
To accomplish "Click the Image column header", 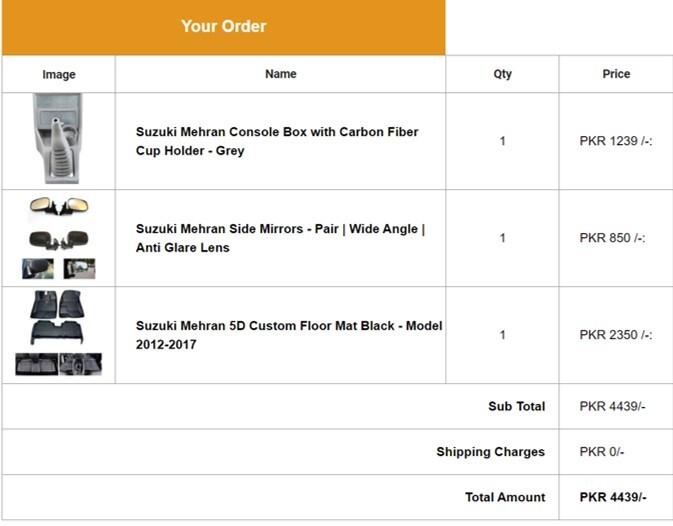I will tap(59, 75).
